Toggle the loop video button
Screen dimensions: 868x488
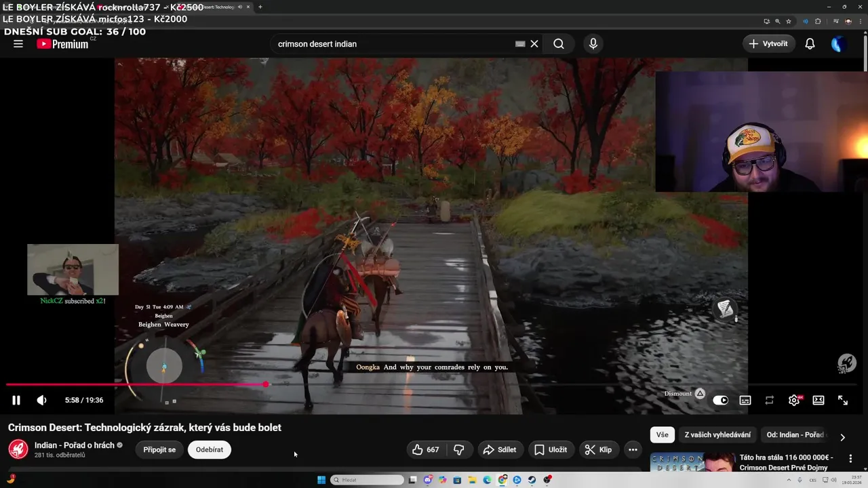(x=770, y=401)
